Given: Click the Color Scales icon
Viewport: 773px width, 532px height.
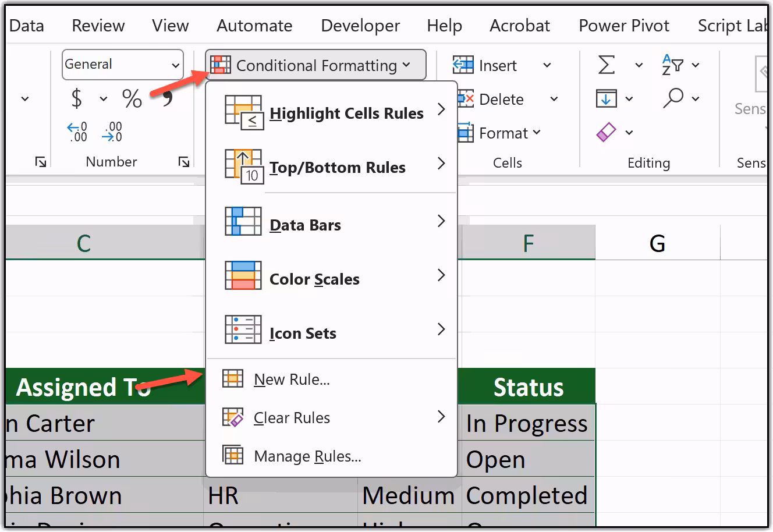Looking at the screenshot, I should click(243, 275).
